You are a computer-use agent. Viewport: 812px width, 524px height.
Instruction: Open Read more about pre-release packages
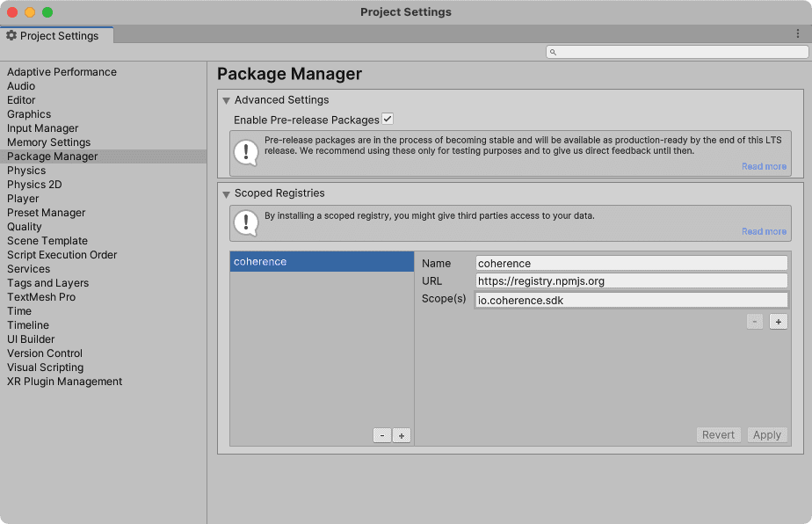pos(764,166)
